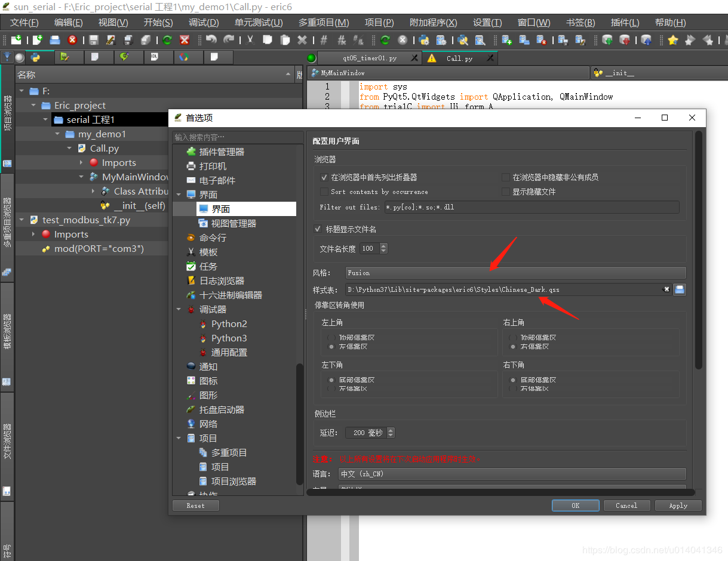The height and width of the screenshot is (561, 728).
Task: Switch to qt05_timer01.py editor tab
Action: pyautogui.click(x=370, y=58)
